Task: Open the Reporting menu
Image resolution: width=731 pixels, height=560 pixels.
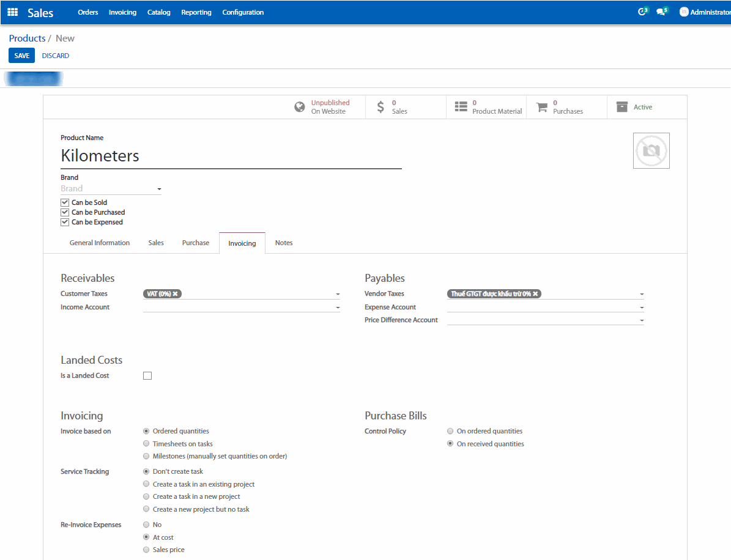Action: click(x=196, y=12)
